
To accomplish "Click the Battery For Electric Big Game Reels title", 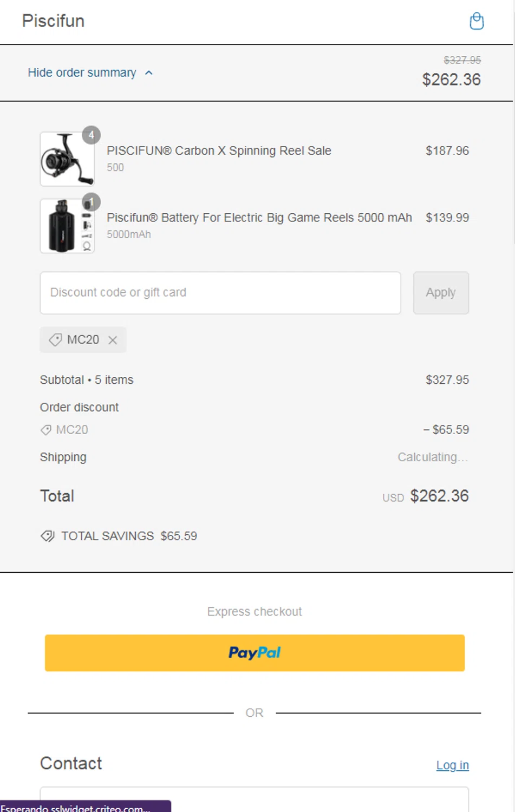I will pyautogui.click(x=259, y=218).
